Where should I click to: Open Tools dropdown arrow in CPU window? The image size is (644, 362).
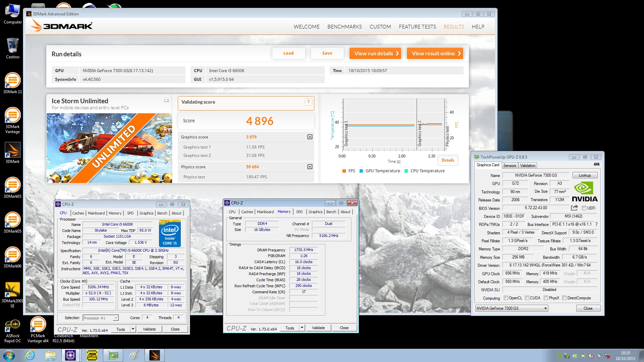tap(133, 329)
